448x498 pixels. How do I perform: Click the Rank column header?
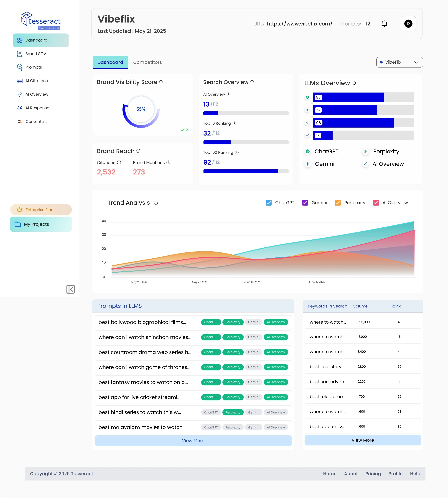pyautogui.click(x=396, y=306)
